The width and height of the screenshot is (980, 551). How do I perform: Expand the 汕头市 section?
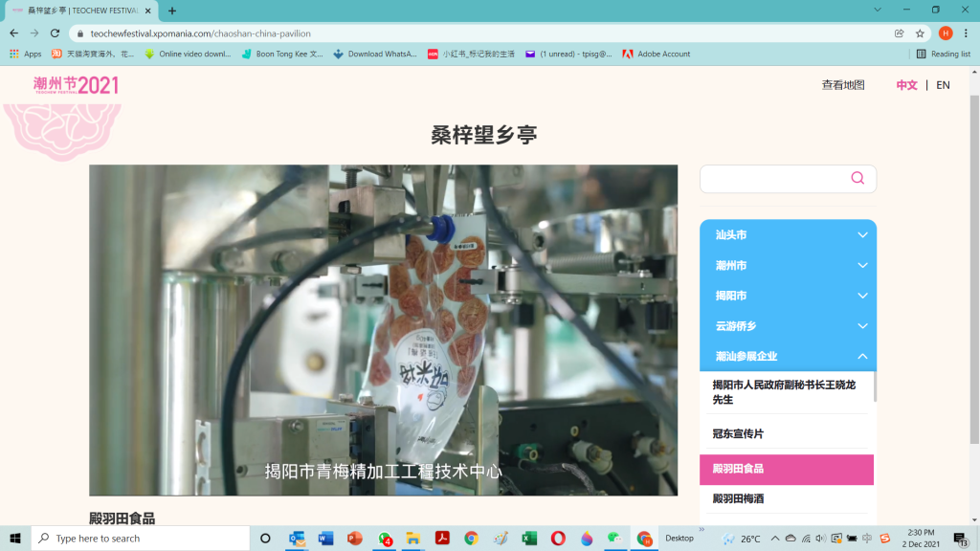[789, 235]
